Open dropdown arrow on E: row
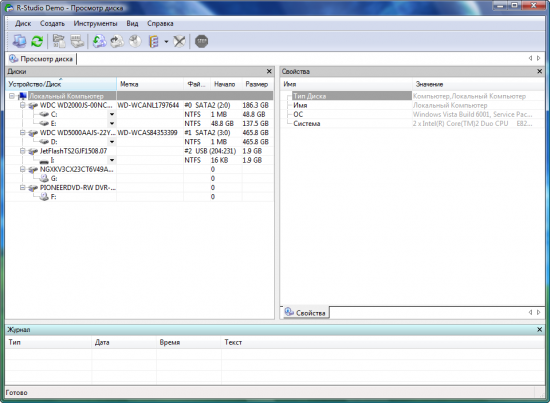The image size is (550, 403). (x=112, y=123)
